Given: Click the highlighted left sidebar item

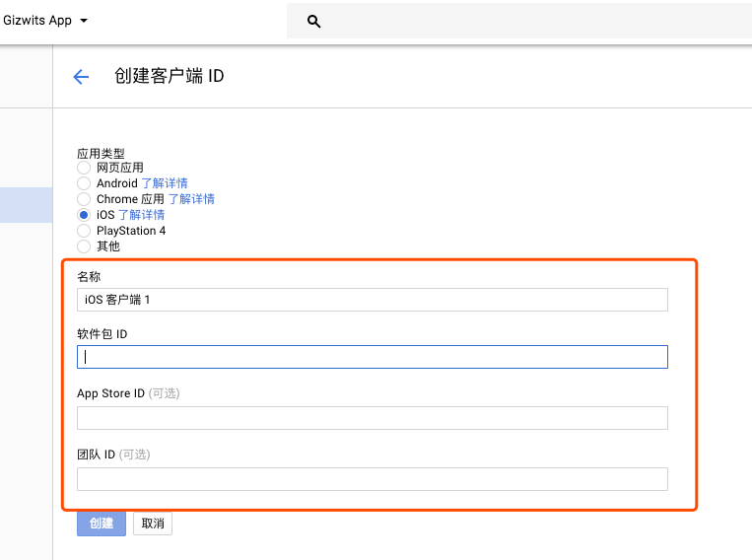Looking at the screenshot, I should click(26, 204).
